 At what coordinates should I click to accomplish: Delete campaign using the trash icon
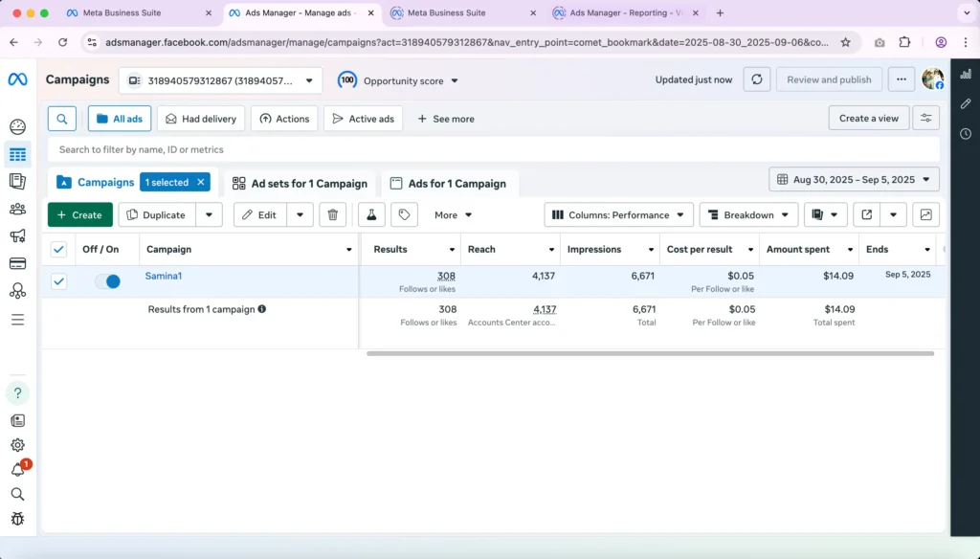[x=332, y=214]
